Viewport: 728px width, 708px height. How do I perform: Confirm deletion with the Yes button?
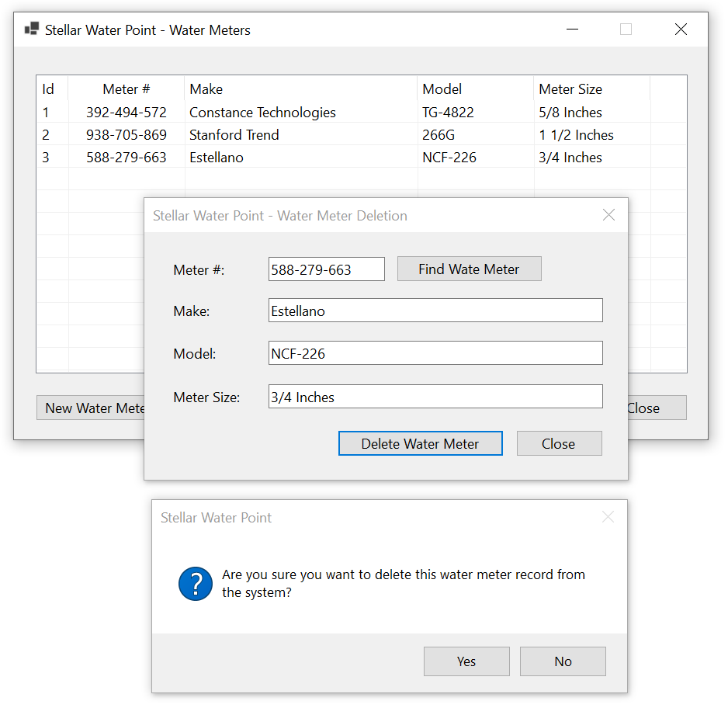click(x=466, y=661)
